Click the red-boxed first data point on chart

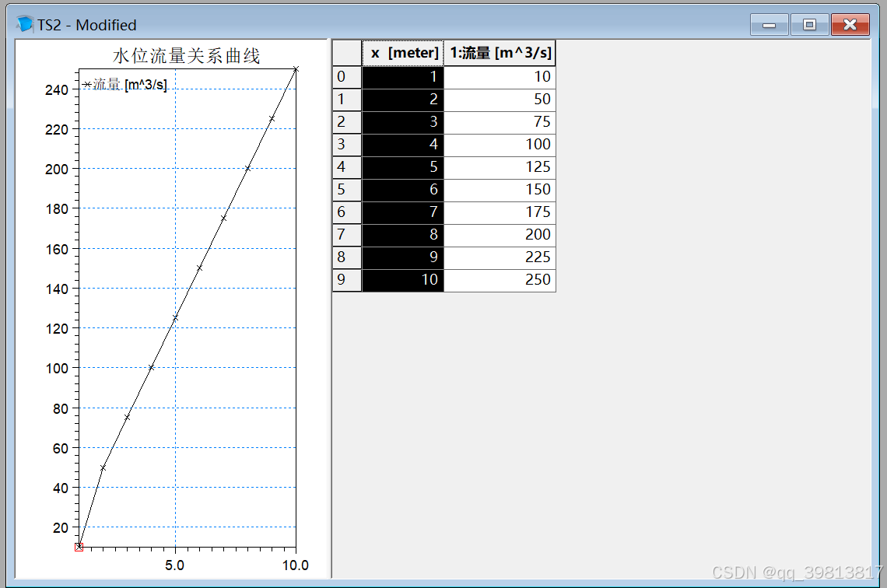(x=79, y=547)
